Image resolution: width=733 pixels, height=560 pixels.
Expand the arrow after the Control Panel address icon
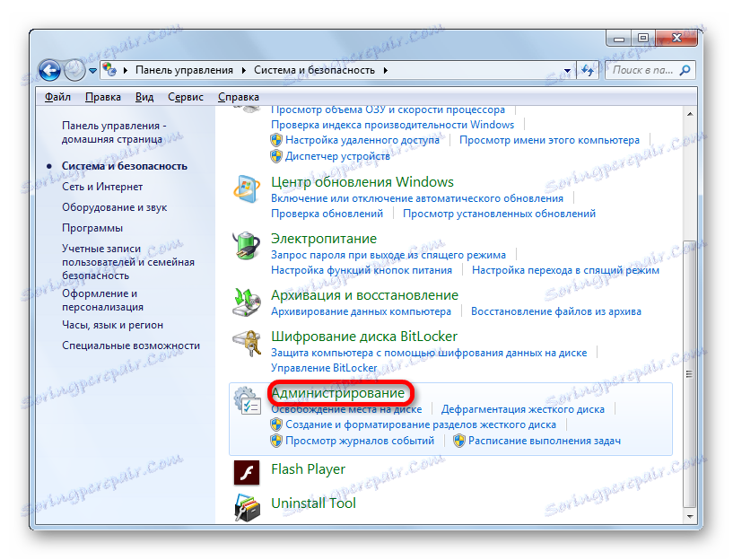click(126, 70)
